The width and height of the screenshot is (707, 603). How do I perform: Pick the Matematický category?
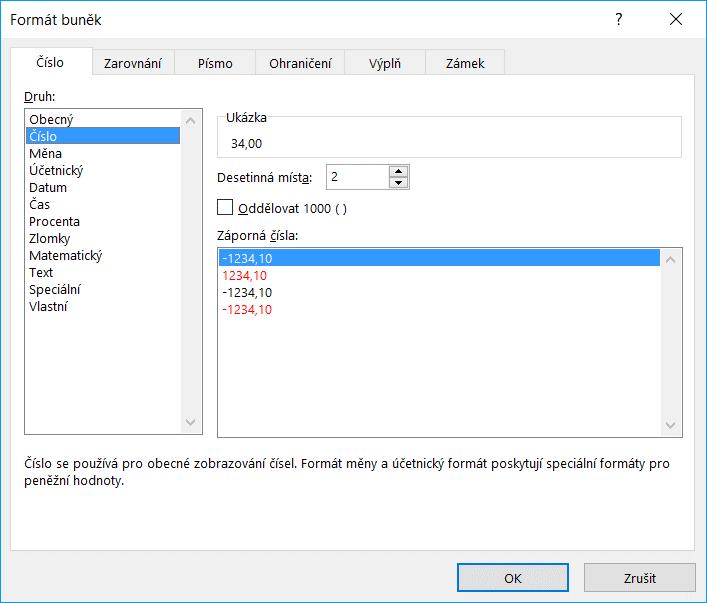[103, 255]
